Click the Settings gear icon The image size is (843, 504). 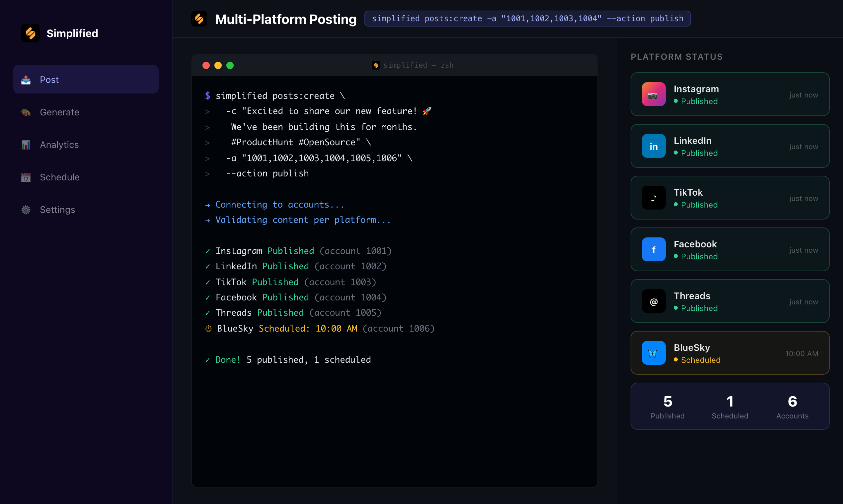click(26, 210)
